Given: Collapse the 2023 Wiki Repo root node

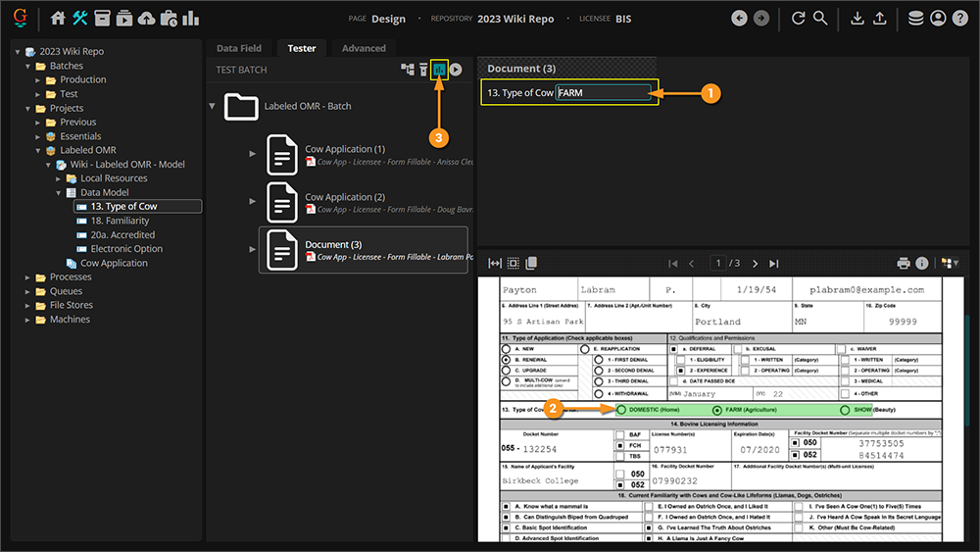Looking at the screenshot, I should coord(18,51).
